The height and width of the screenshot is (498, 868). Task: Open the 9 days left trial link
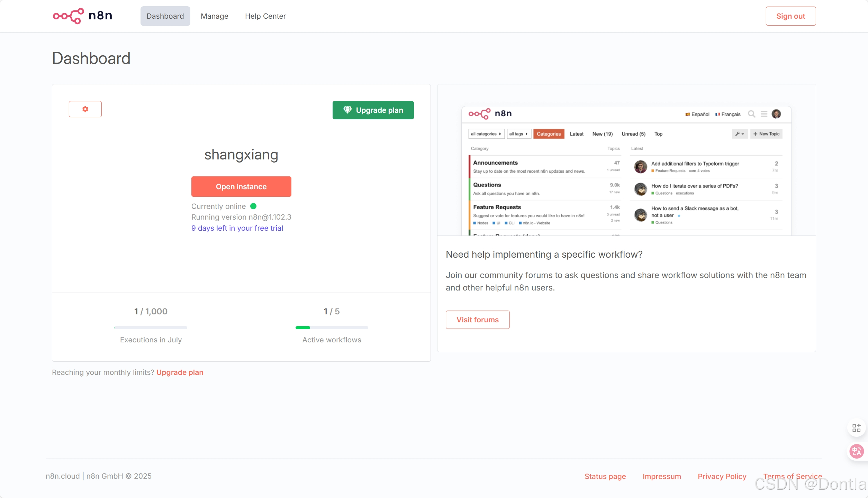(237, 228)
